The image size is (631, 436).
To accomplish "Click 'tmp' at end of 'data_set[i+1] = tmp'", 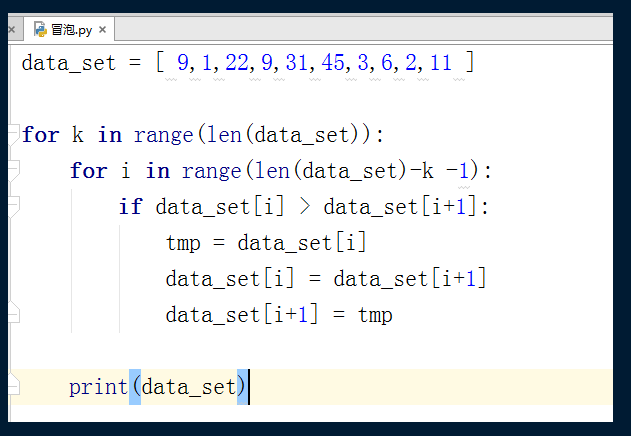I will click(x=375, y=315).
